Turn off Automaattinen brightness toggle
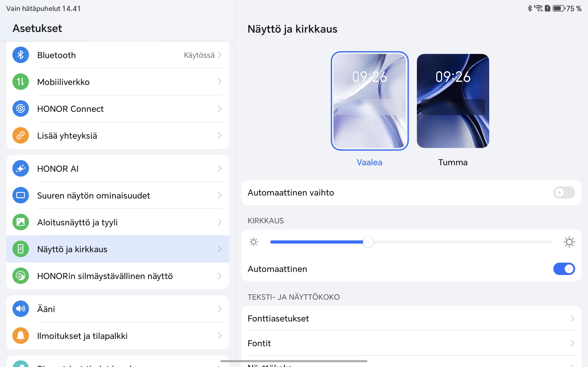The width and height of the screenshot is (588, 367). pyautogui.click(x=564, y=269)
